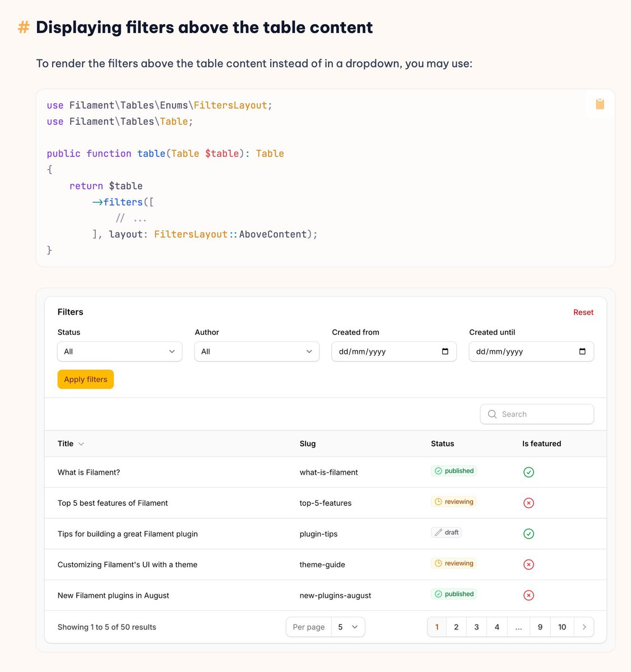Click featured cross icon for Customizing Filament's UI
Image resolution: width=631 pixels, height=672 pixels.
click(528, 564)
